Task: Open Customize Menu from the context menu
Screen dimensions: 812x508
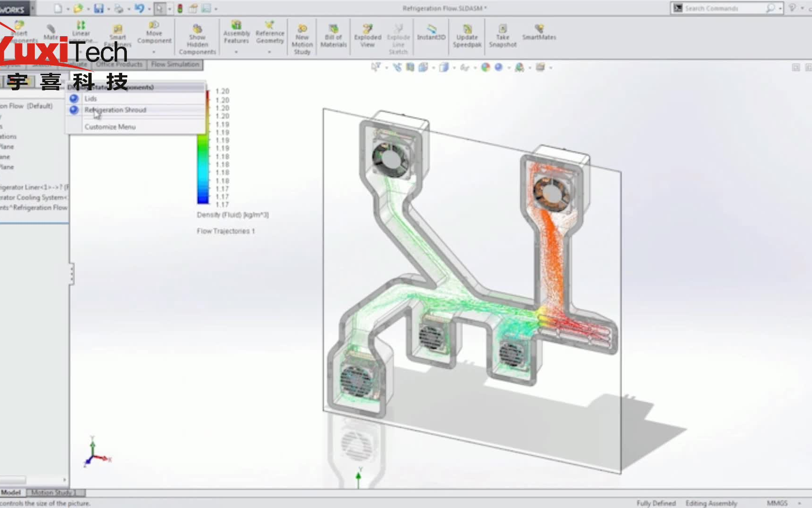Action: [x=109, y=127]
